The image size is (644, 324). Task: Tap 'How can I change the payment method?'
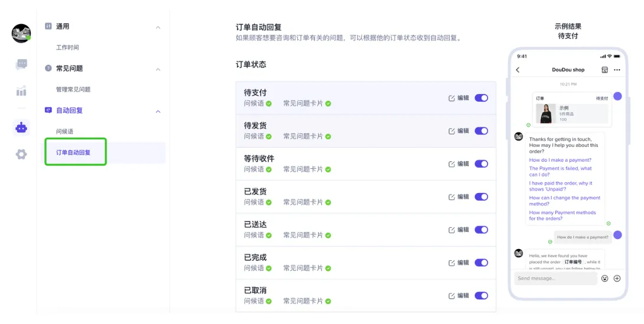point(564,201)
